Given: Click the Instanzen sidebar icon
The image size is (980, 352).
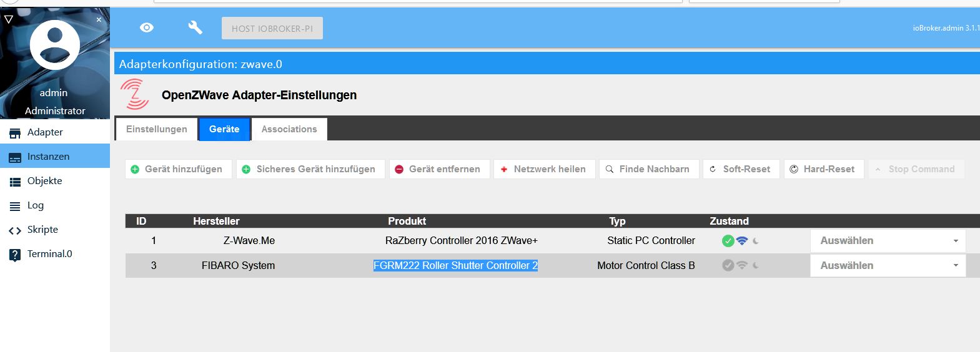Looking at the screenshot, I should (x=15, y=158).
